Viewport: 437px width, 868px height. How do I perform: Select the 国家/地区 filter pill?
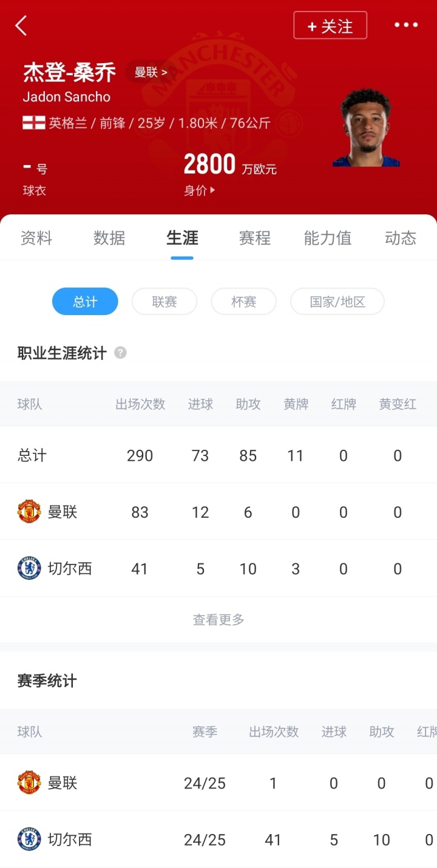(337, 302)
